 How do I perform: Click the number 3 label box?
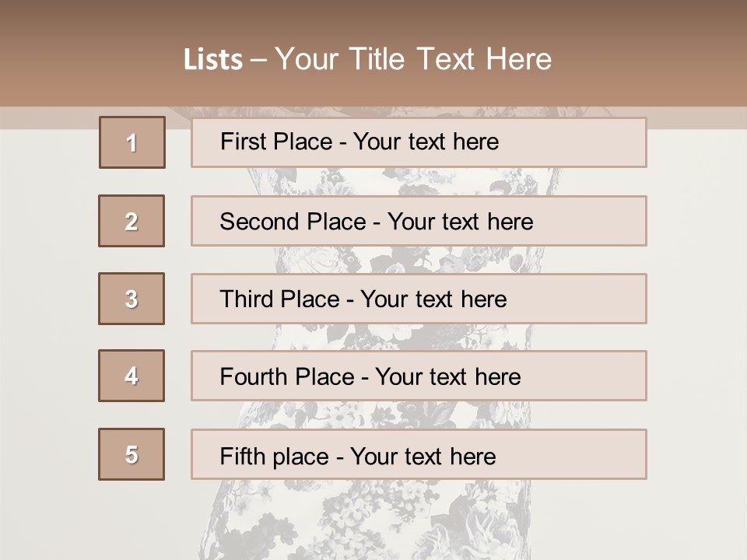(x=132, y=299)
